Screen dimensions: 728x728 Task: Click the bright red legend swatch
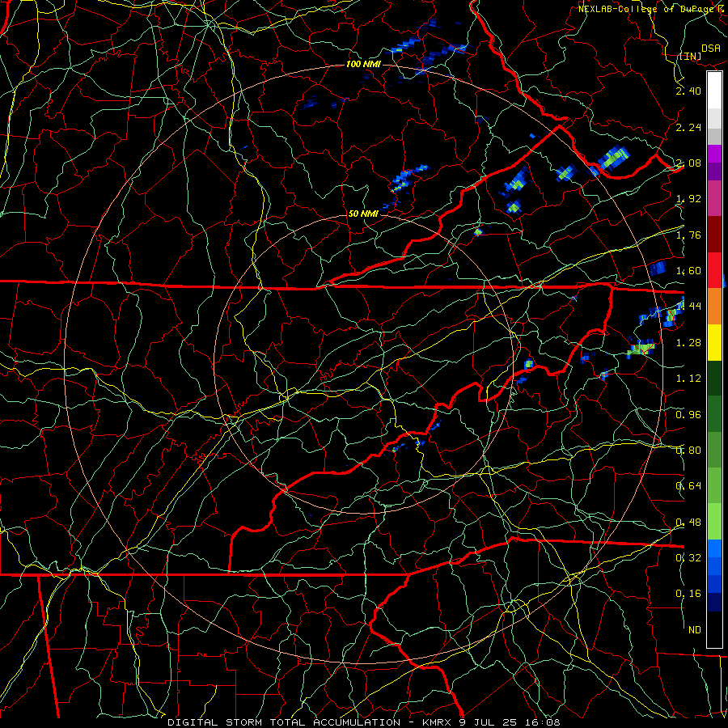[x=714, y=270]
